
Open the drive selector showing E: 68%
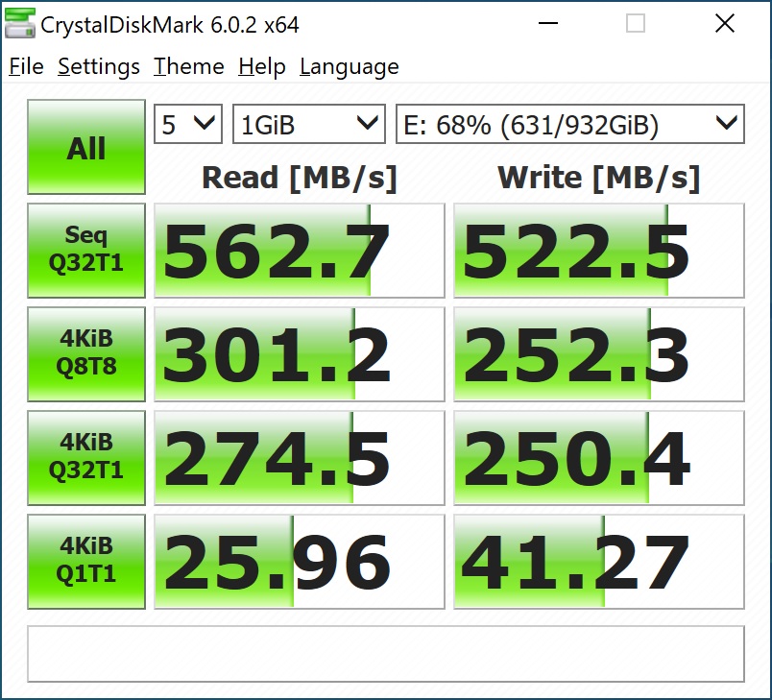click(570, 124)
